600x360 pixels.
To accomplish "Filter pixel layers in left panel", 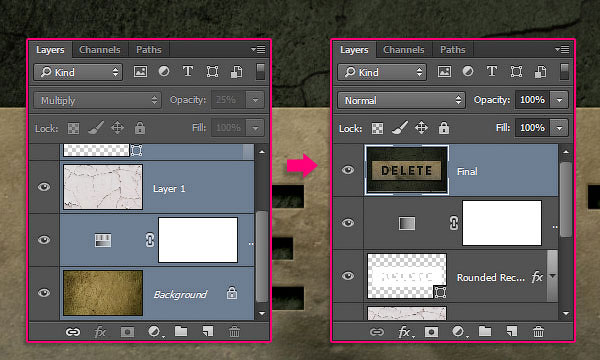I will coord(140,72).
